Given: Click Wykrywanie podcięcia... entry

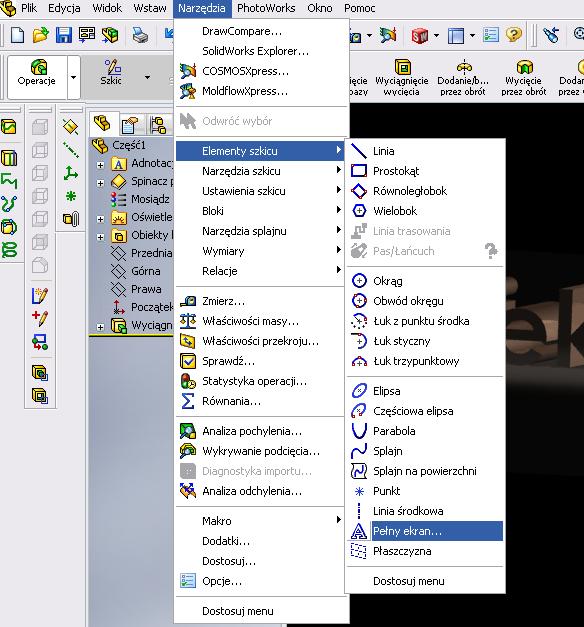Looking at the screenshot, I should pyautogui.click(x=260, y=451).
